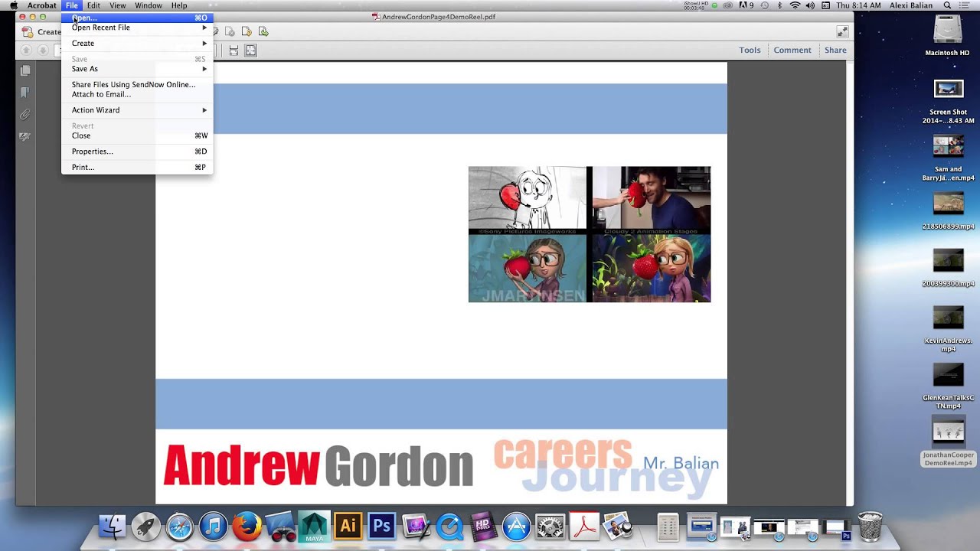
Task: Select the KevinAndrews.mp4 desktop file
Action: (x=948, y=328)
